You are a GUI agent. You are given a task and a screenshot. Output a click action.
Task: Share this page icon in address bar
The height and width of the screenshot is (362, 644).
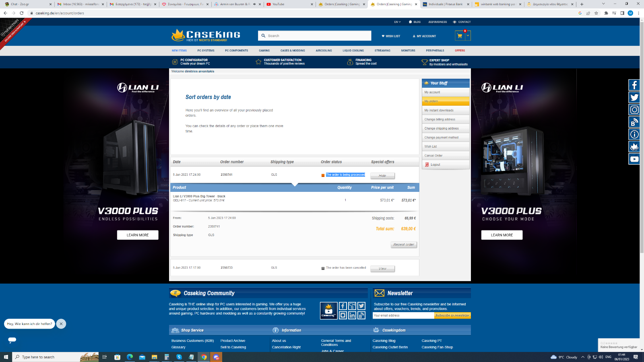pos(588,13)
